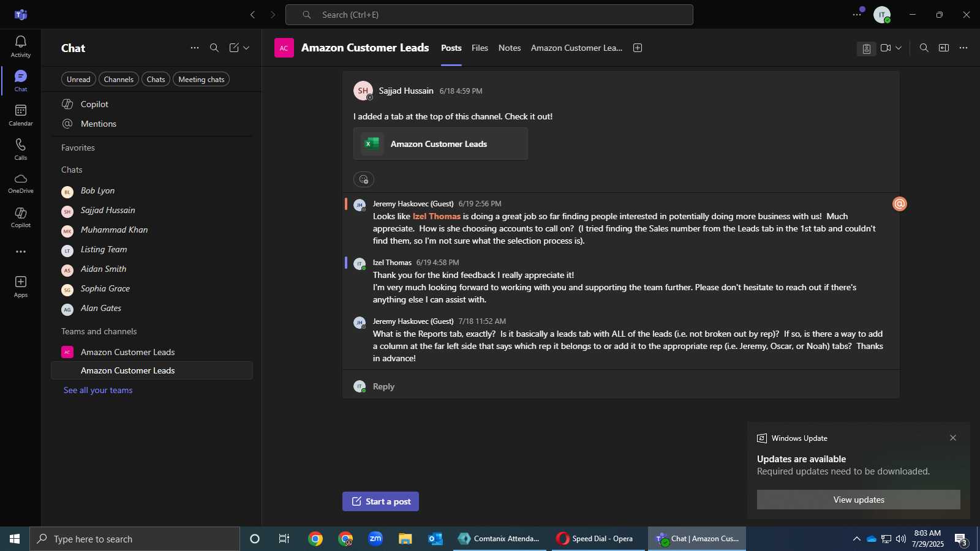Collapse Teams and channels section
The width and height of the screenshot is (980, 551).
click(99, 331)
